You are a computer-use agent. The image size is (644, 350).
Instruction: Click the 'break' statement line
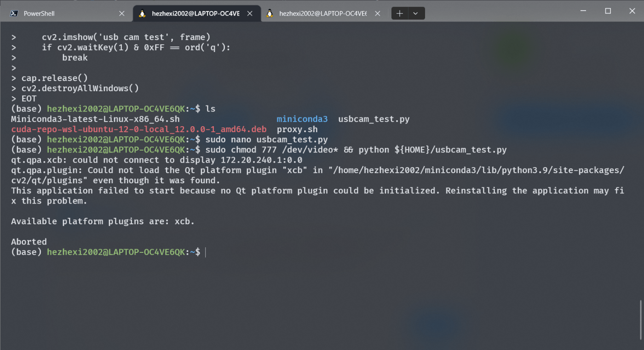point(75,58)
